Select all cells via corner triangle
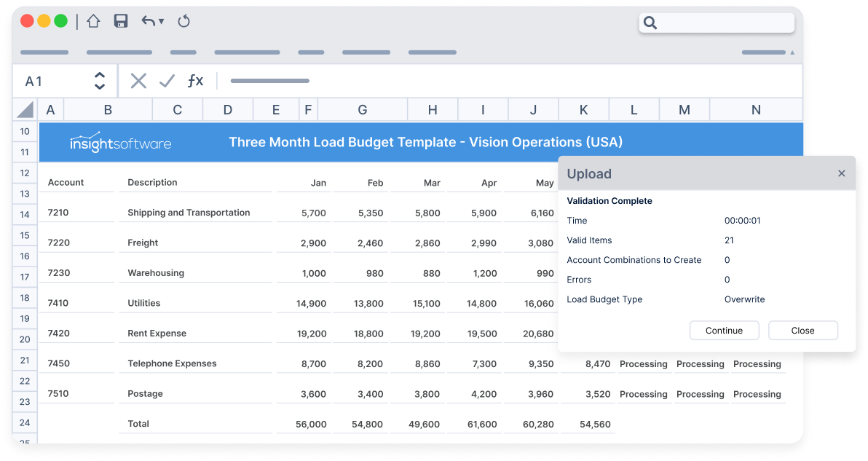 tap(25, 109)
